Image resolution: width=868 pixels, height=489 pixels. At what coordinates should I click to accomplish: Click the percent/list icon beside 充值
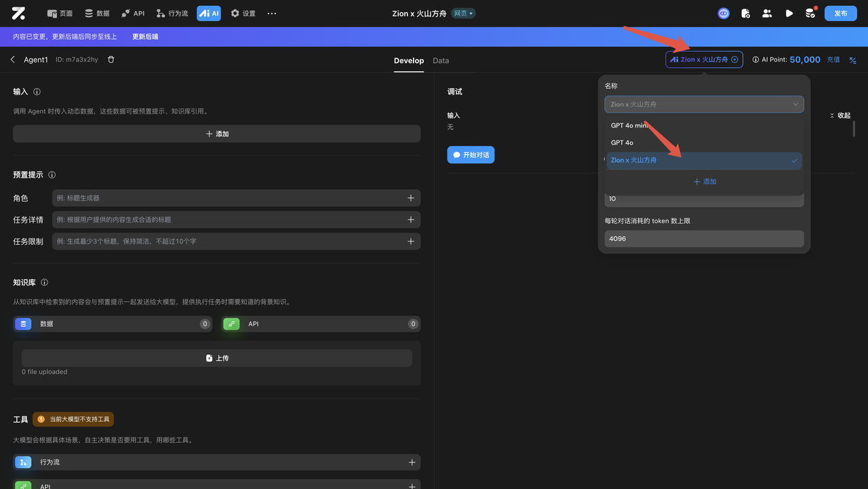[x=853, y=60]
